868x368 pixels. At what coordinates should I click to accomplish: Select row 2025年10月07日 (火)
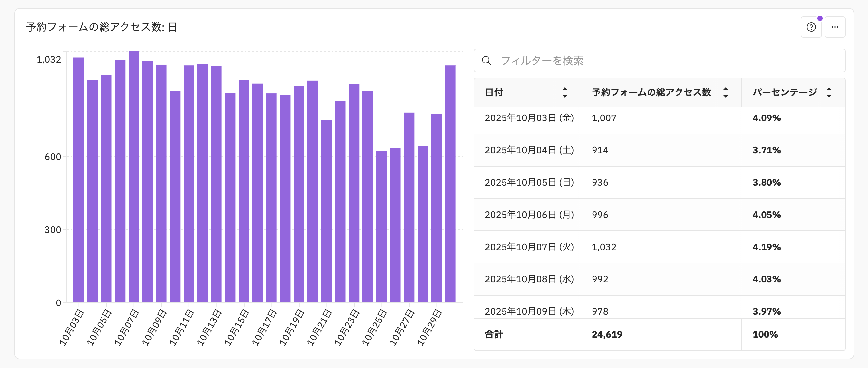[x=659, y=247]
